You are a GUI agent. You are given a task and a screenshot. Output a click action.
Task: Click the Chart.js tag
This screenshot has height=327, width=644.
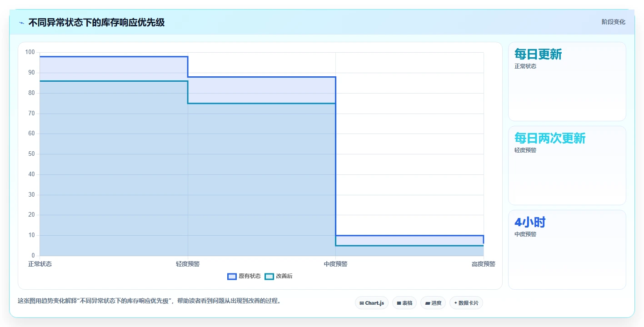[x=372, y=303]
